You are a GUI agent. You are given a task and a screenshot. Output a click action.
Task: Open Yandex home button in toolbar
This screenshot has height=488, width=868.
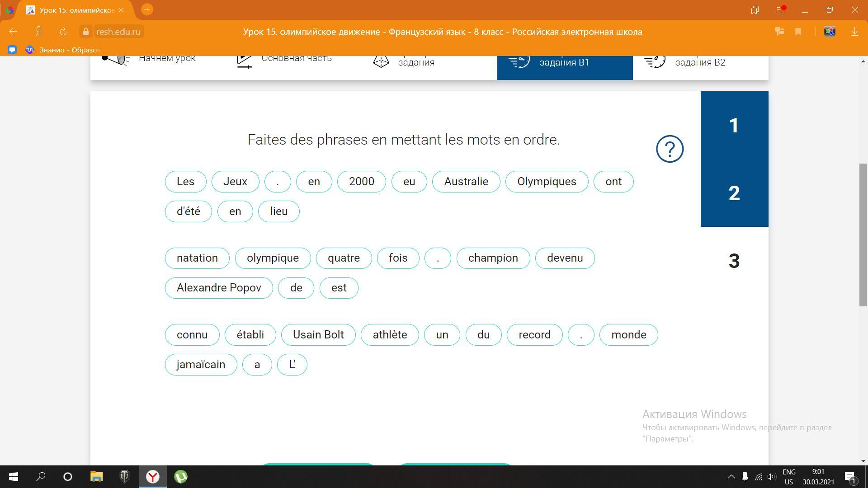(x=39, y=32)
